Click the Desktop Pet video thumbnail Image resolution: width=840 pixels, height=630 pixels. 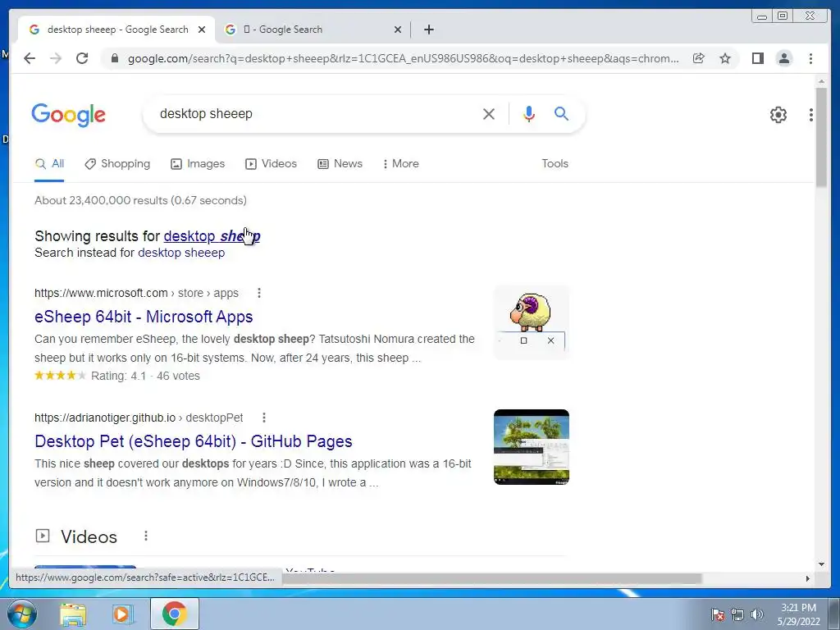pos(532,447)
